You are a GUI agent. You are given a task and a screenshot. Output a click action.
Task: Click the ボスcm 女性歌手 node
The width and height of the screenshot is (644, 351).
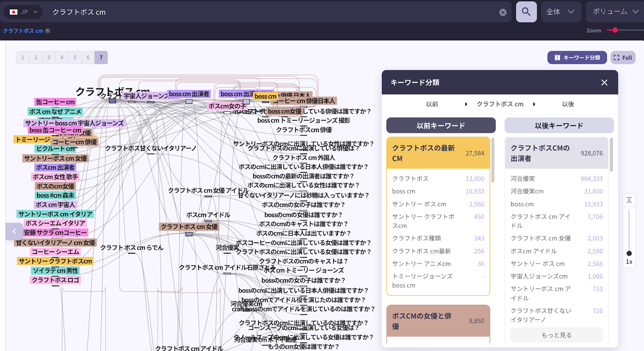pos(56,177)
